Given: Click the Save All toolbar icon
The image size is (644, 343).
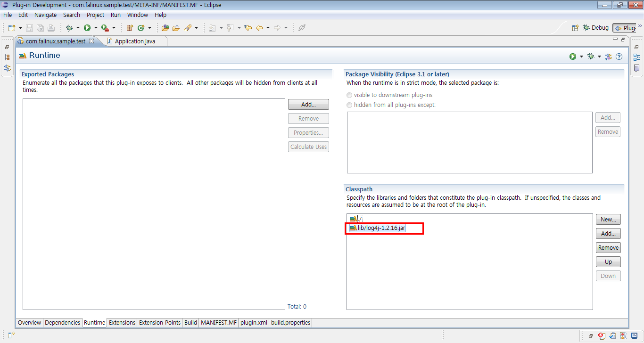Looking at the screenshot, I should tap(41, 28).
